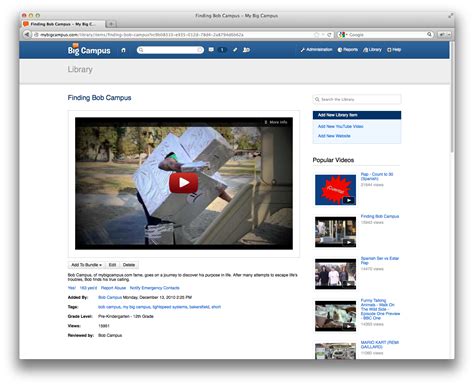Image resolution: width=474 pixels, height=386 pixels.
Task: Open the Help menu item
Action: point(394,50)
